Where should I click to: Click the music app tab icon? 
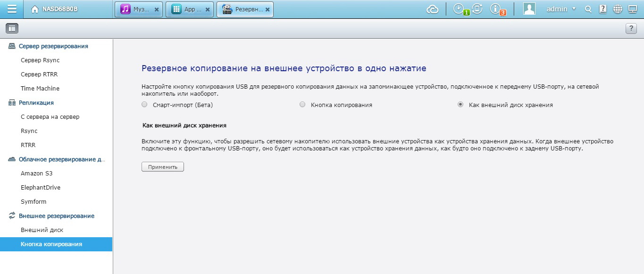click(125, 9)
